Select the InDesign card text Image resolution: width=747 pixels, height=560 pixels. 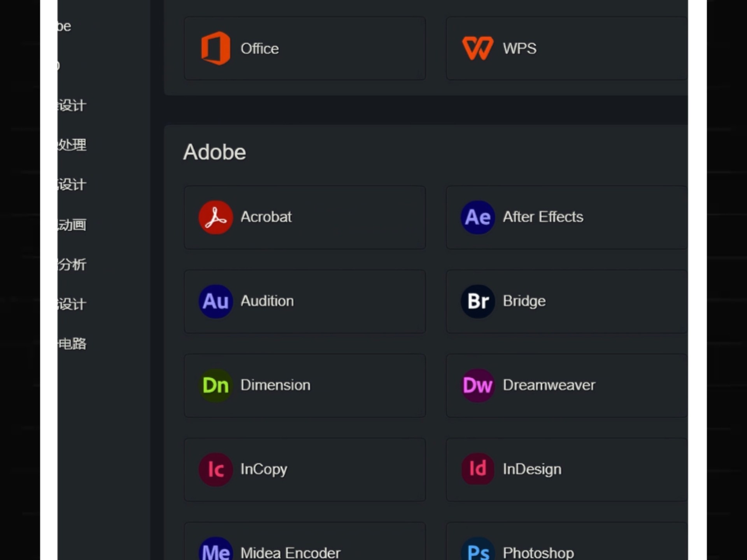(x=532, y=470)
